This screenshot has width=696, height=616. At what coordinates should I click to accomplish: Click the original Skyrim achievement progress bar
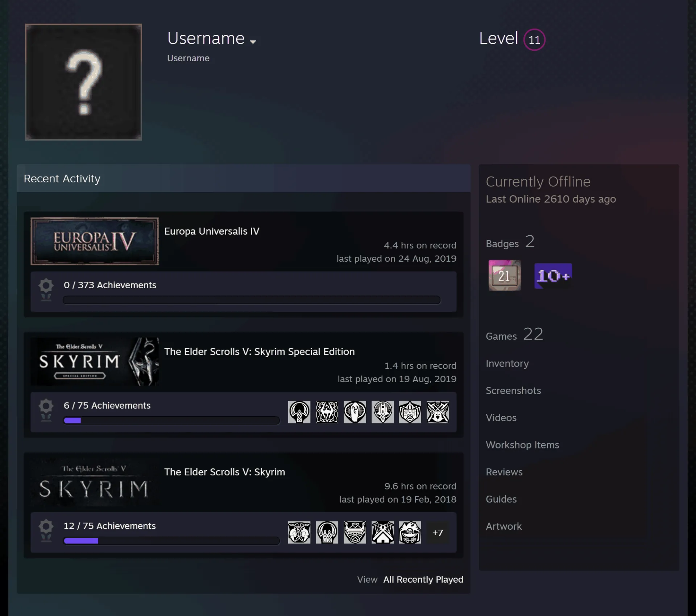(x=171, y=541)
